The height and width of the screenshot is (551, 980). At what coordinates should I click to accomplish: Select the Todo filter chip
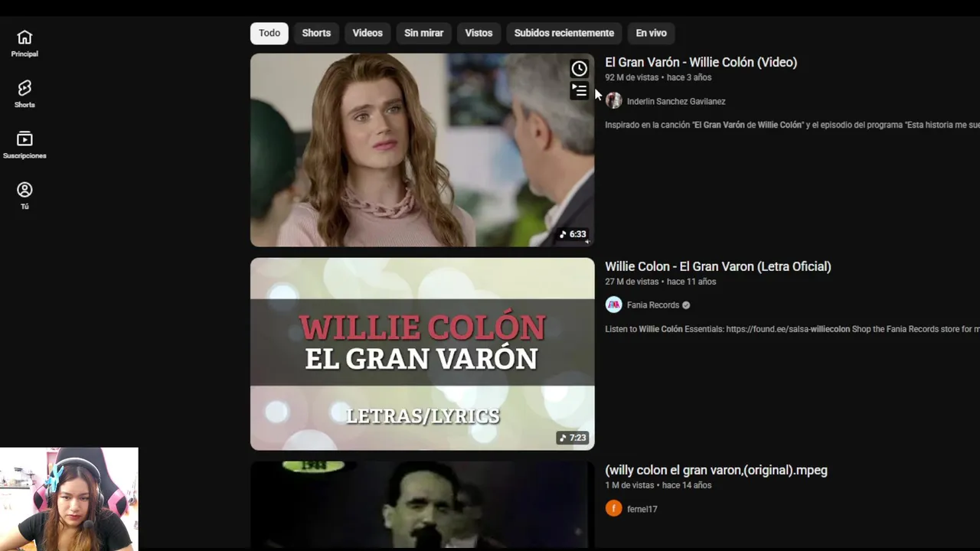(x=269, y=33)
